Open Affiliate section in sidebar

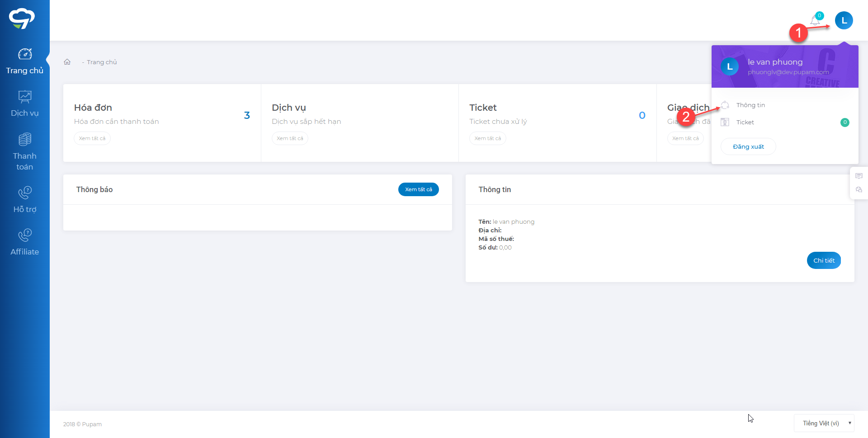(25, 243)
